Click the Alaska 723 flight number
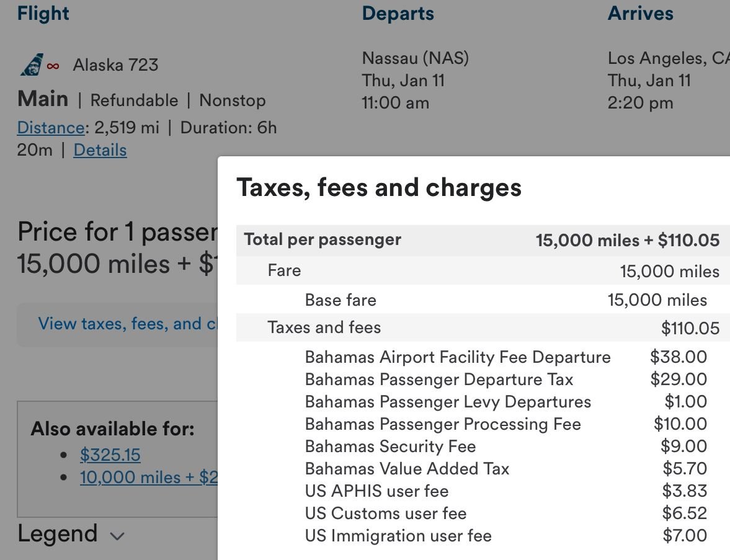Viewport: 730px width, 560px height. click(115, 65)
